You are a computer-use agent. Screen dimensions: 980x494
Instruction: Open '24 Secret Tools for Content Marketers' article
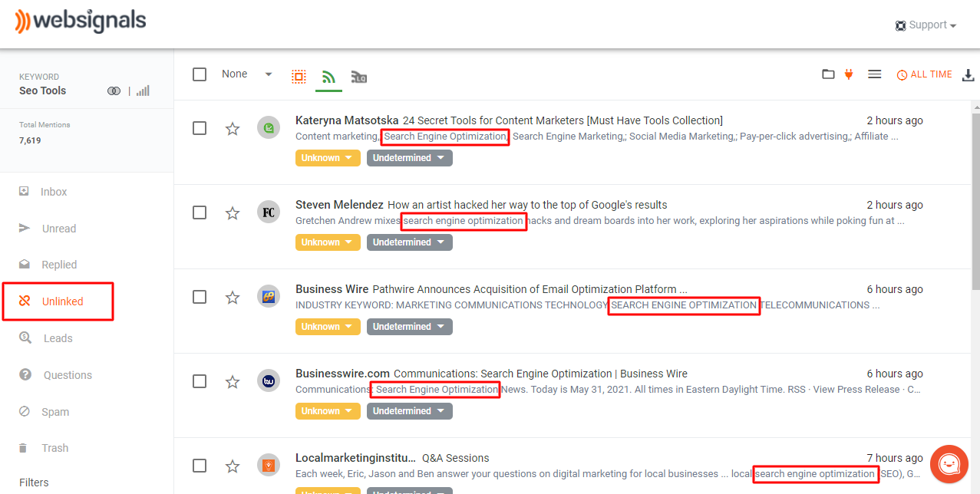[563, 120]
